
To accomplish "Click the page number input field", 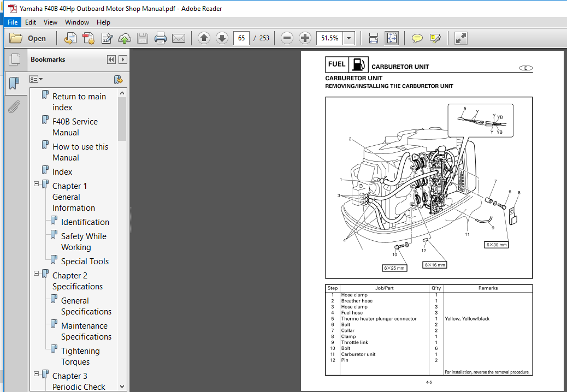I will coord(241,38).
